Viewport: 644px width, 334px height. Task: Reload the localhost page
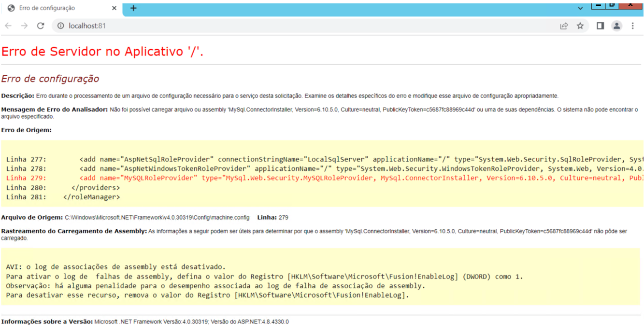pos(41,26)
